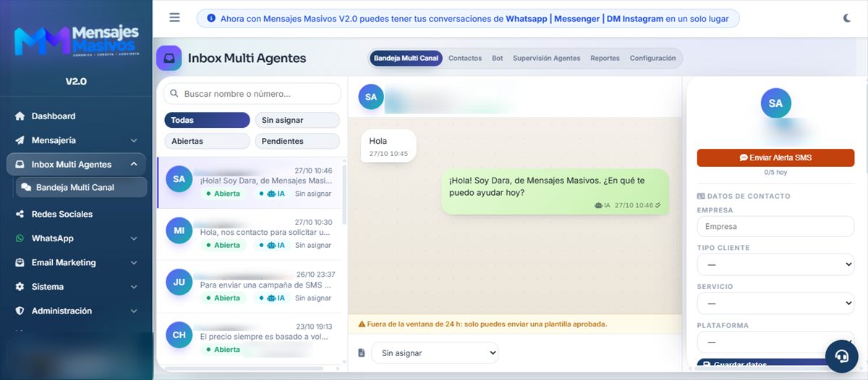Click the 24 h warning triangle icon
Viewport: 868px width, 380px height.
click(362, 324)
